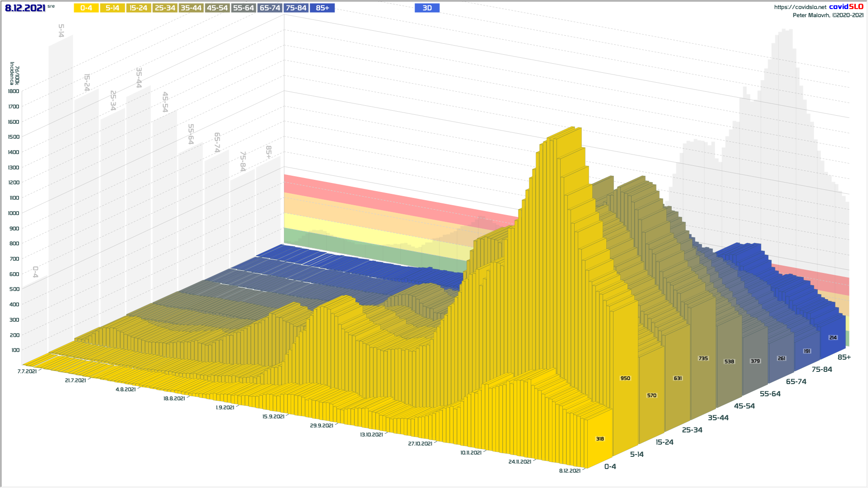
Task: Select the 8.12.2021 axis date tick
Action: pos(570,471)
